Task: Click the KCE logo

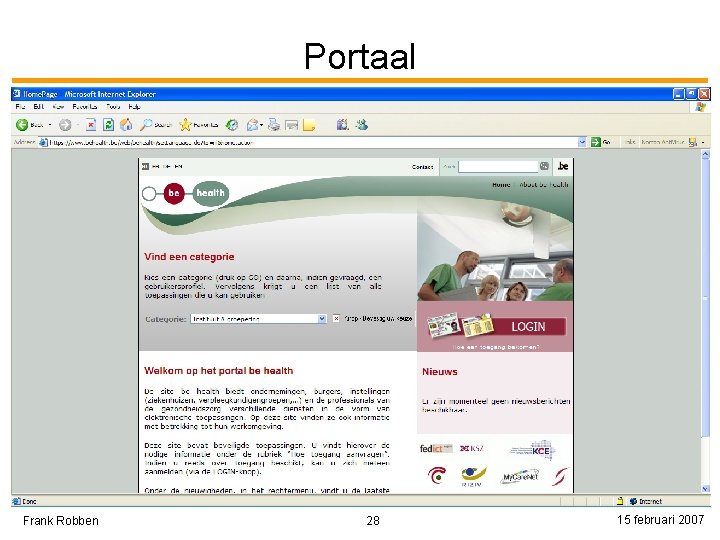Action: 534,450
